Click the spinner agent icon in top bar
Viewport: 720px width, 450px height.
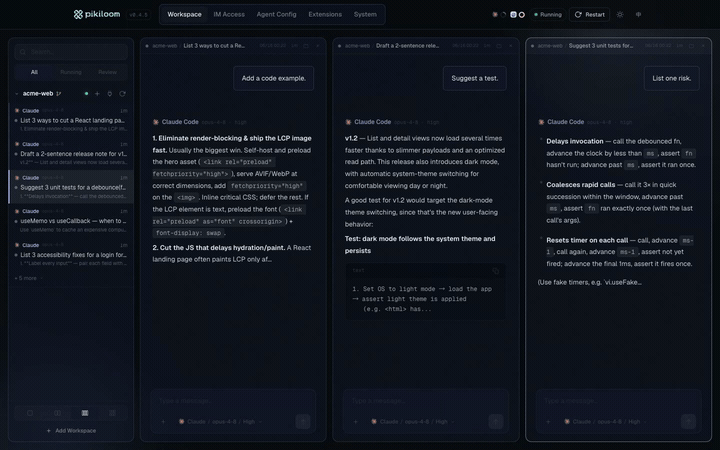503,15
